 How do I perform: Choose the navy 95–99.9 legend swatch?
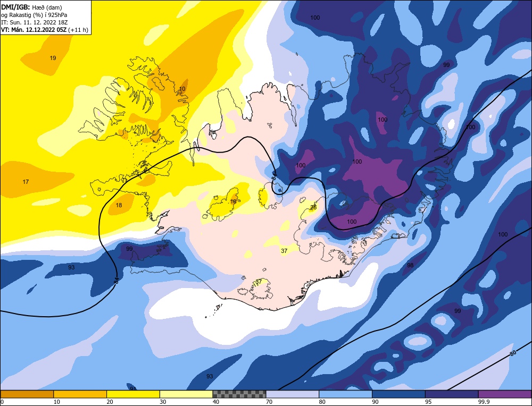click(x=452, y=394)
